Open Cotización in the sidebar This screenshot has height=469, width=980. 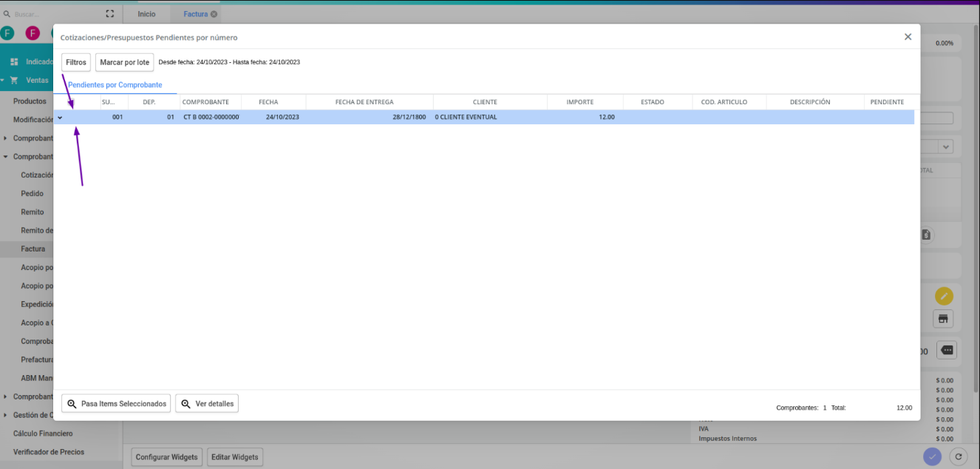coord(37,175)
